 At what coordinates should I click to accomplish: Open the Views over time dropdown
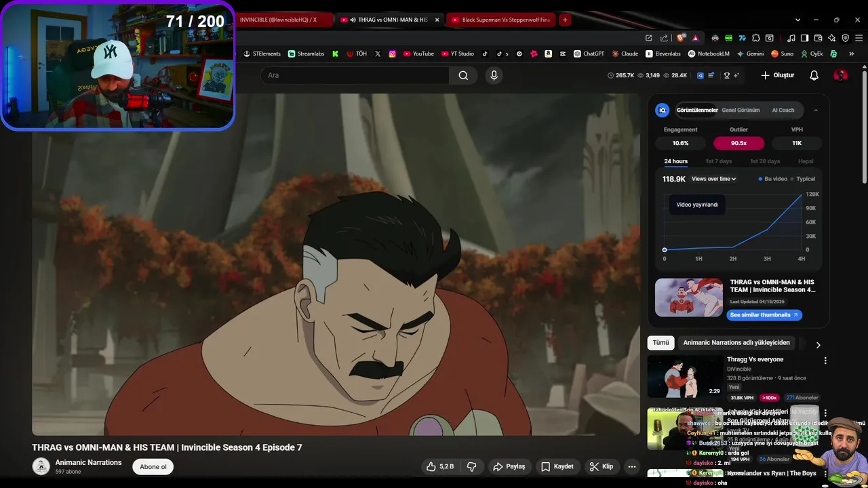pyautogui.click(x=713, y=179)
